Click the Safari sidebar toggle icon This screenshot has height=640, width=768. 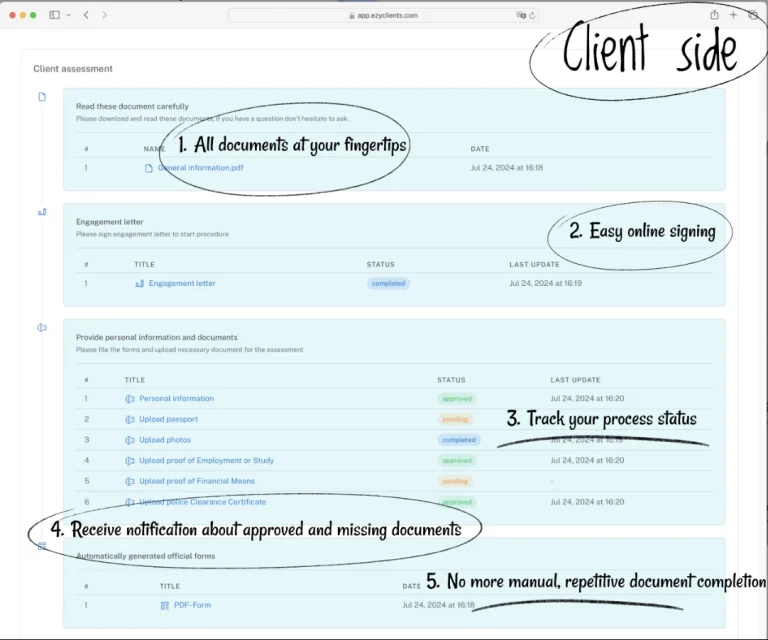54,15
